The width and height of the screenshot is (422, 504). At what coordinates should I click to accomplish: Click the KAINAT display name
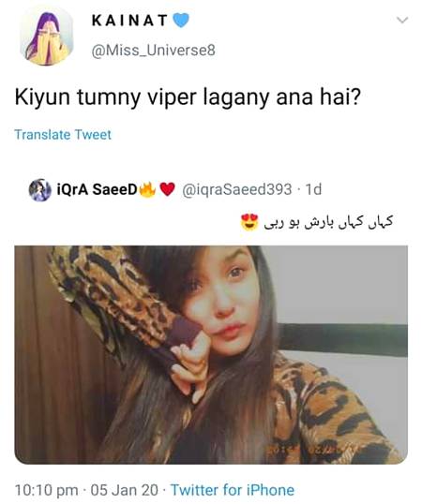point(129,21)
